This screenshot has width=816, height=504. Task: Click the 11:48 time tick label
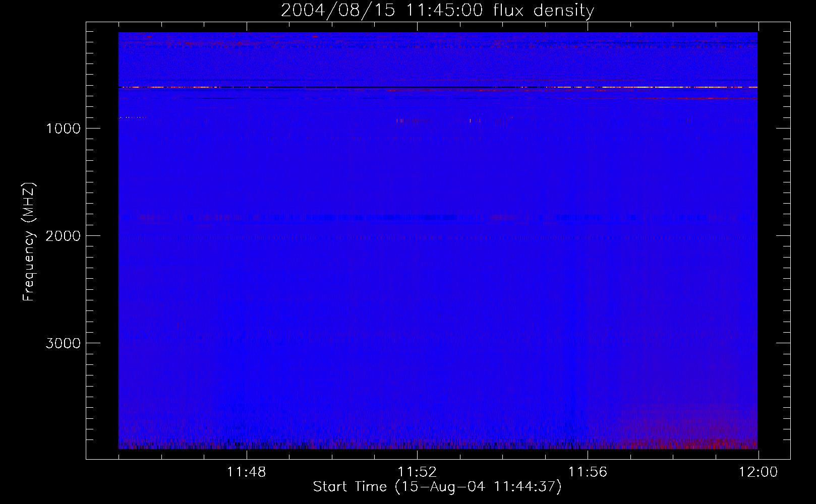click(x=246, y=472)
